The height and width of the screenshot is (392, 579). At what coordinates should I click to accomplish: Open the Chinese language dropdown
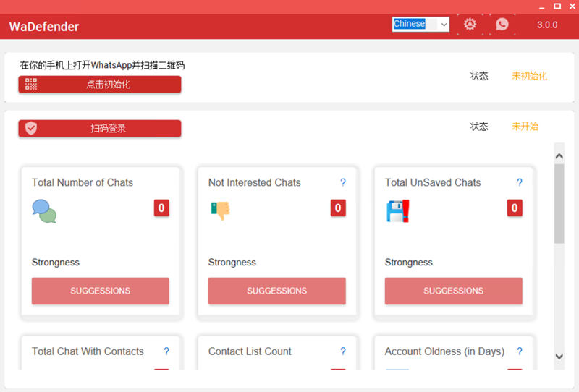[420, 25]
